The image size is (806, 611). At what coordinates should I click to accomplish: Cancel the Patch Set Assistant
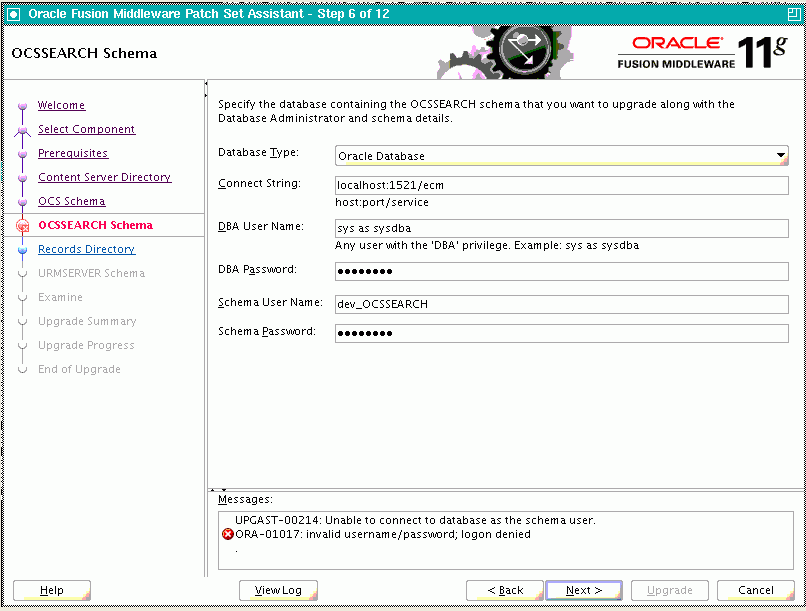click(x=756, y=590)
